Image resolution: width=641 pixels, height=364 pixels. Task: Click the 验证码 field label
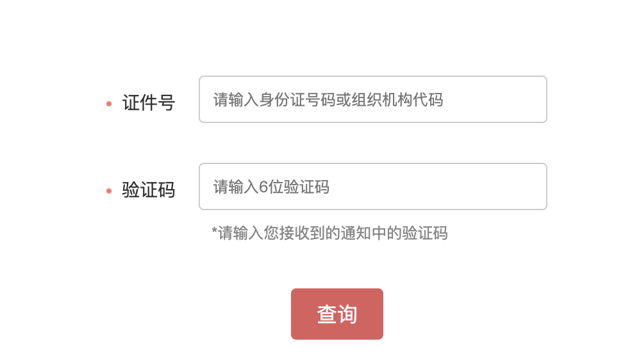pos(149,190)
